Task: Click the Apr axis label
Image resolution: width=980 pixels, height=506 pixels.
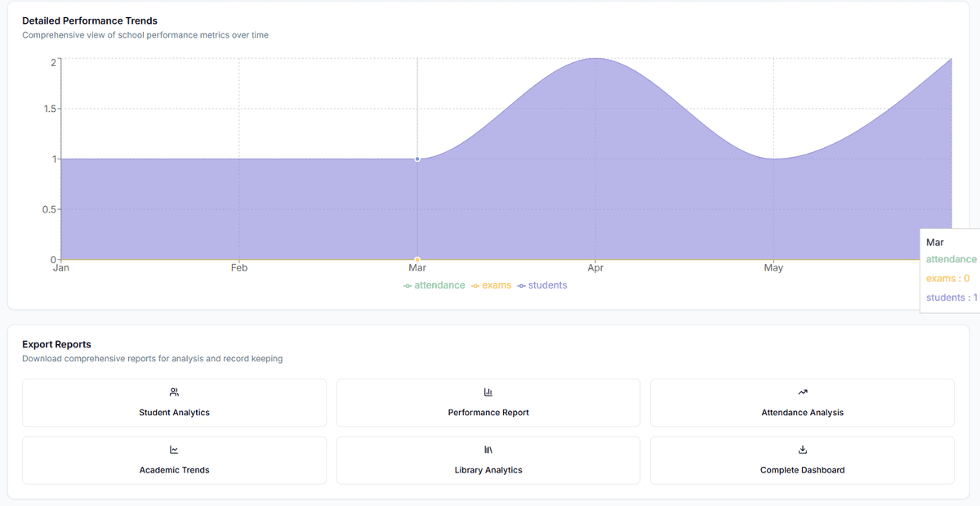Action: tap(595, 267)
